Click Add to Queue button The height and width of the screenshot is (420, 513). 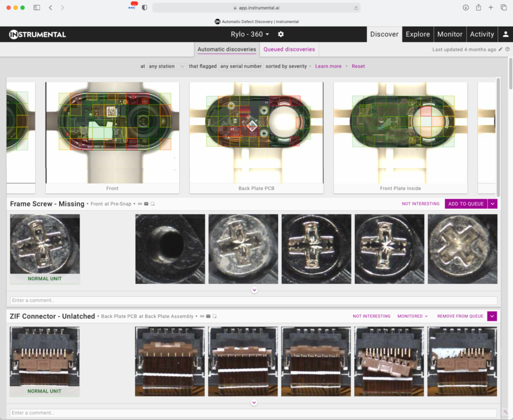(x=466, y=204)
